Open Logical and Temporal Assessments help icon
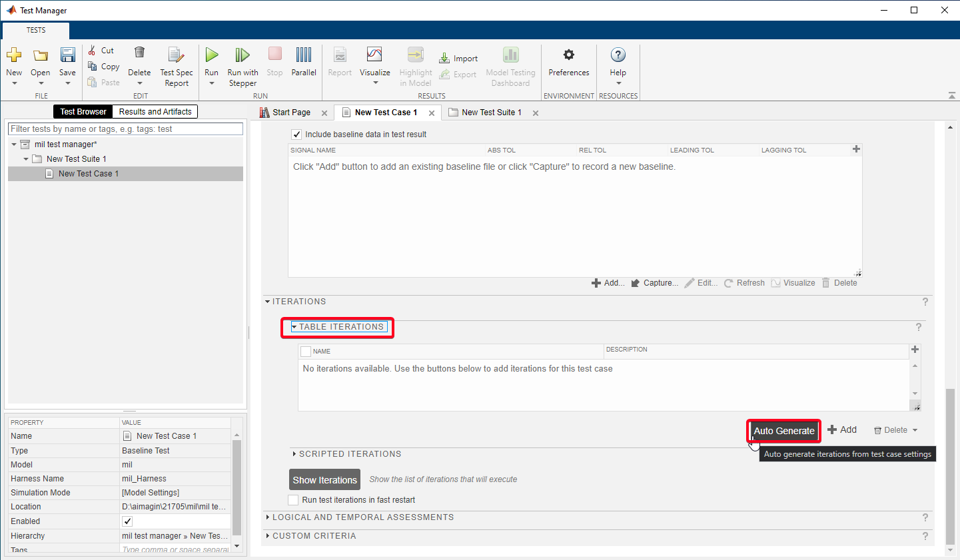This screenshot has height=560, width=960. 925,517
